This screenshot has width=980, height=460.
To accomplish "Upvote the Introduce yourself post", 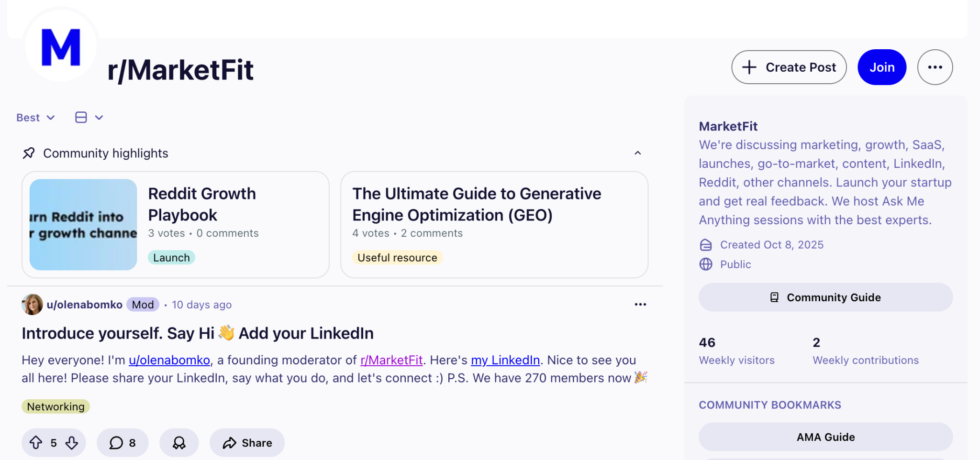I will (36, 443).
